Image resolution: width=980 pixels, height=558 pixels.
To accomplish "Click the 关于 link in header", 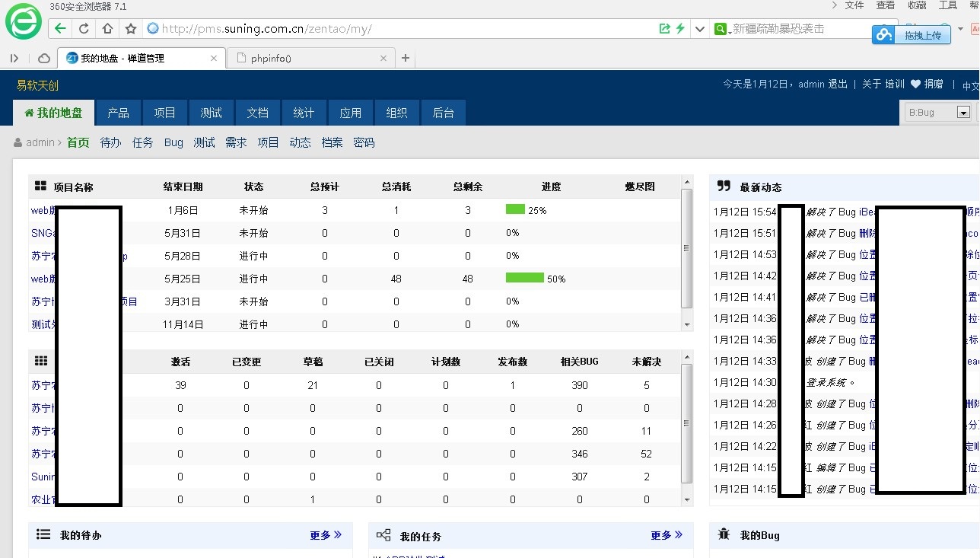I will pyautogui.click(x=871, y=84).
